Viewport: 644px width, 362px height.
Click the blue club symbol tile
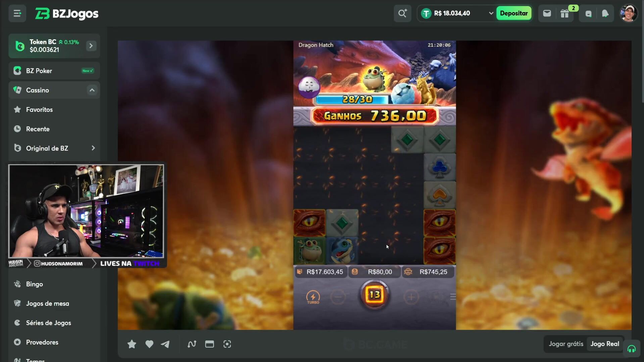pos(440,167)
